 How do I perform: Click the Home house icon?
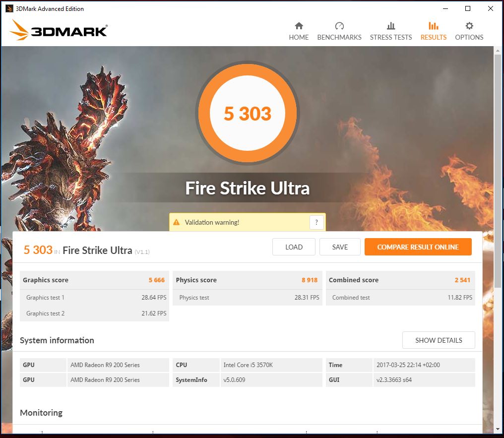(299, 26)
